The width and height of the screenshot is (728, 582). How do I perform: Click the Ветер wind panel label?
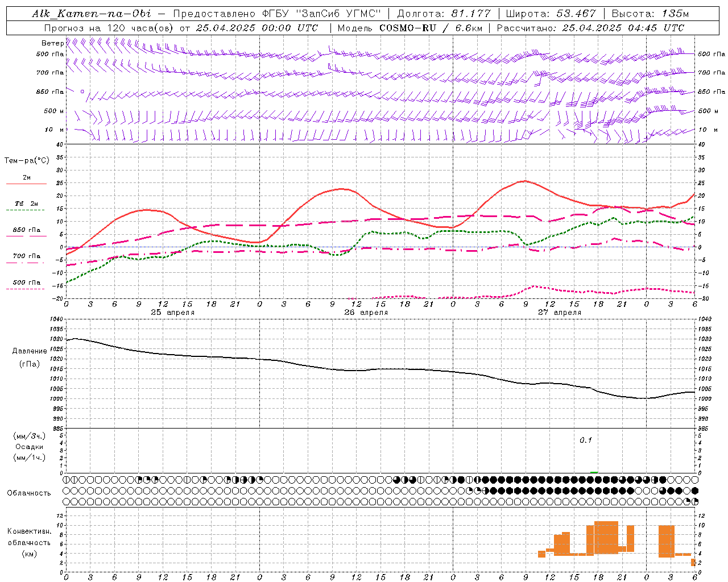click(53, 43)
